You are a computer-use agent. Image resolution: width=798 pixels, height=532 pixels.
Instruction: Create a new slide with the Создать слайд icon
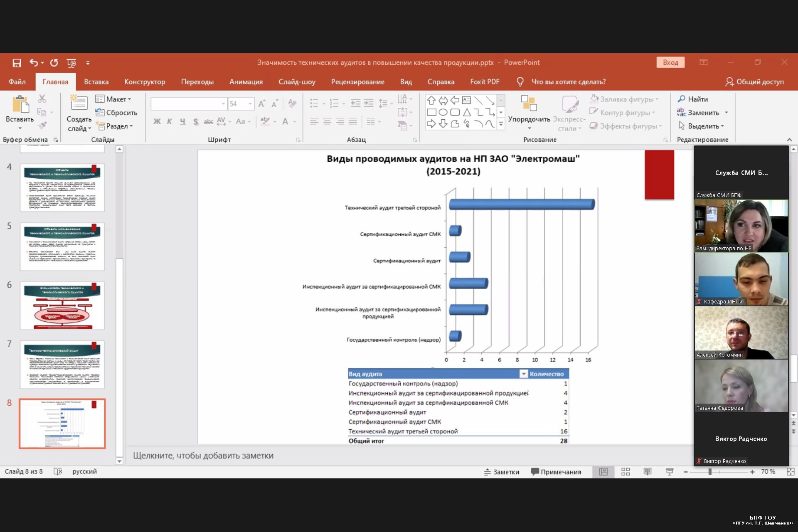pos(79,103)
